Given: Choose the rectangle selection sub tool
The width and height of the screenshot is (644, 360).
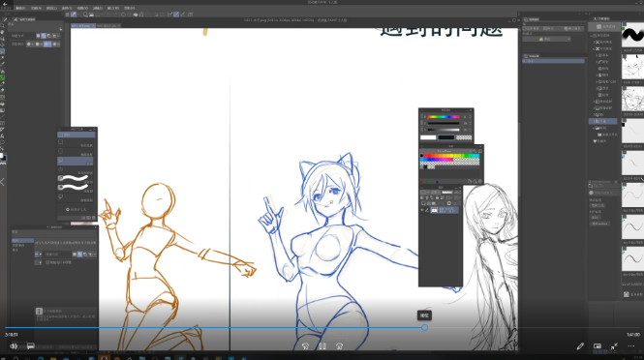Looking at the screenshot, I should [76, 142].
